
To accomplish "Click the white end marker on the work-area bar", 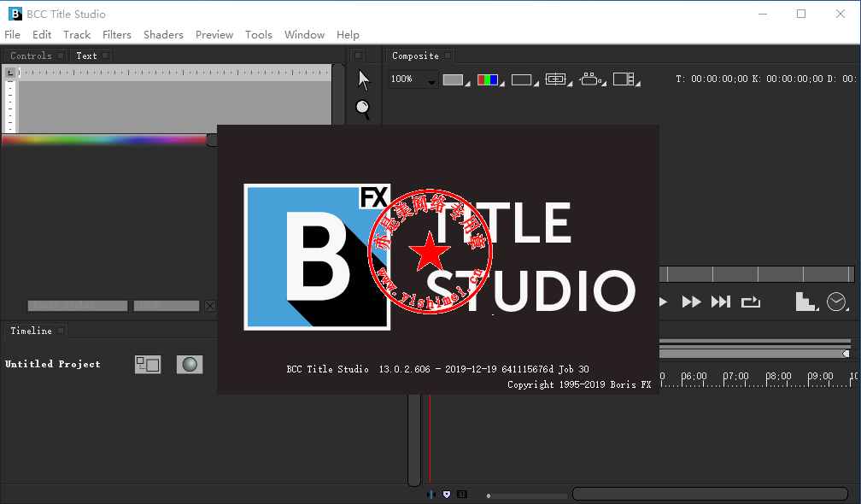I will pos(846,355).
